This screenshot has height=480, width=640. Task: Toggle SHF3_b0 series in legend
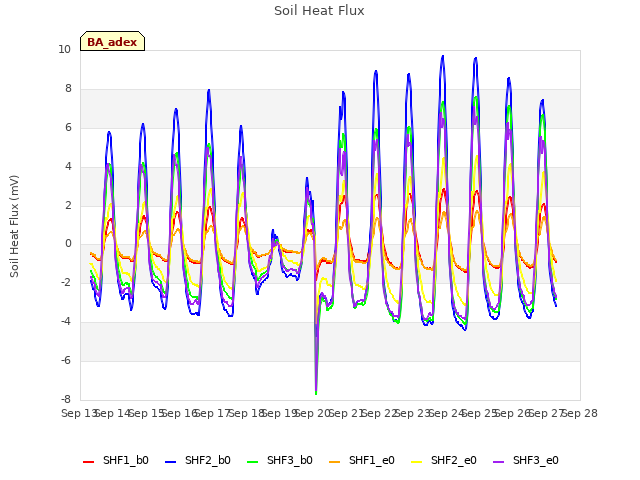coord(280,460)
